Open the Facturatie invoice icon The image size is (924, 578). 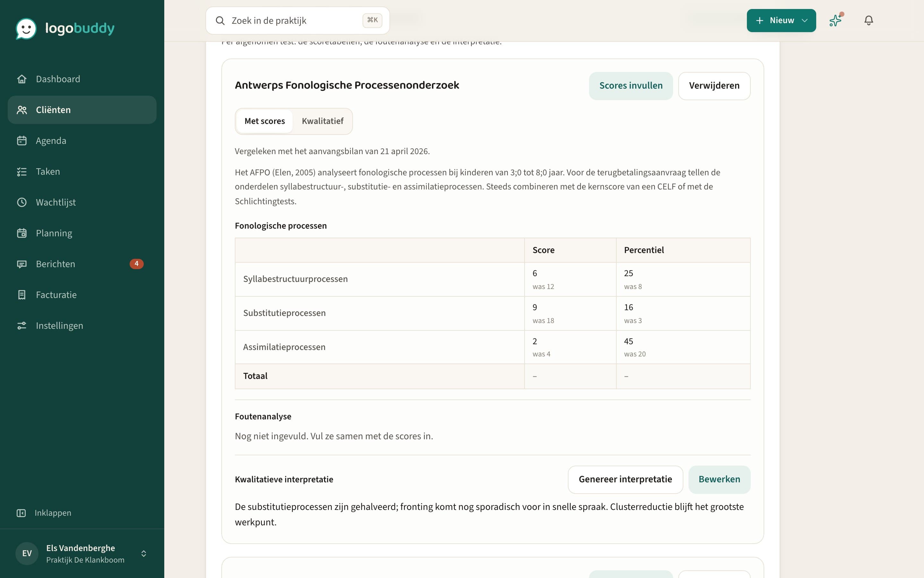[x=22, y=295]
